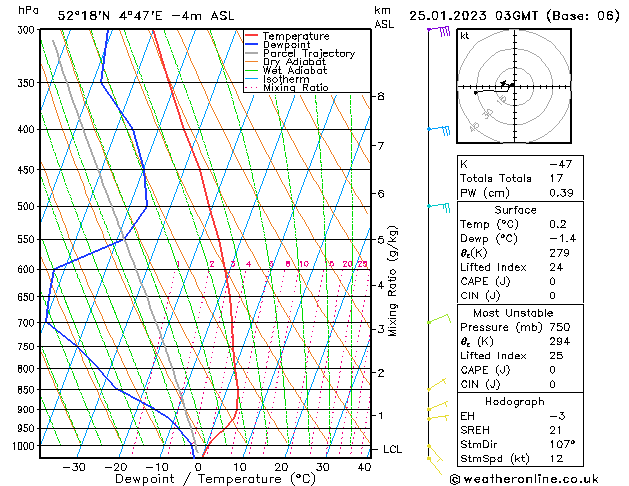Screen dimensions: 629x486
Task: Click the 500 pressure level label
Action: coord(28,207)
